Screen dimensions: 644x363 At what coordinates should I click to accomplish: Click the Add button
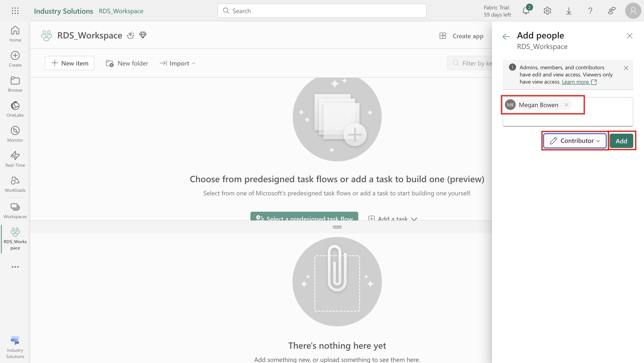point(621,141)
